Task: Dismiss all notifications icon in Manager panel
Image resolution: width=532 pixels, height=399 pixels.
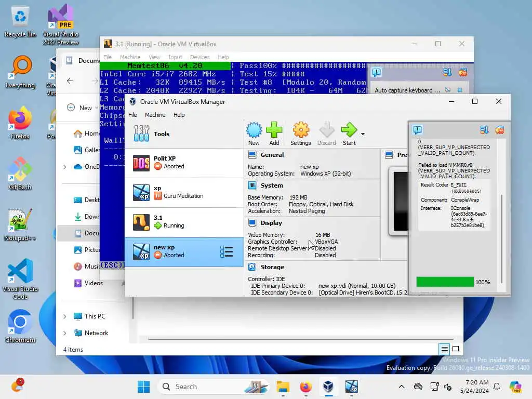Action: click(x=499, y=129)
